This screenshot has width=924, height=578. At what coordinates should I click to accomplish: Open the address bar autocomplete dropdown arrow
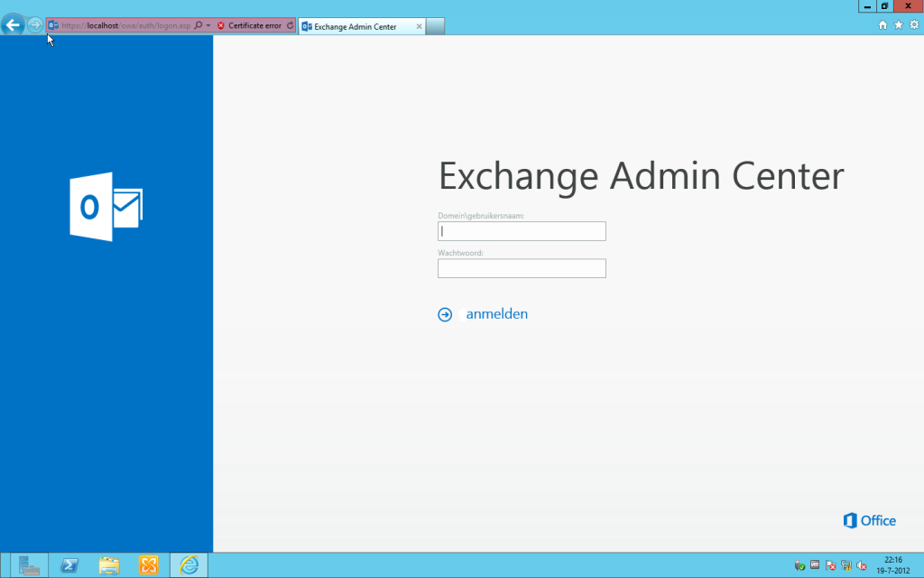pyautogui.click(x=208, y=25)
